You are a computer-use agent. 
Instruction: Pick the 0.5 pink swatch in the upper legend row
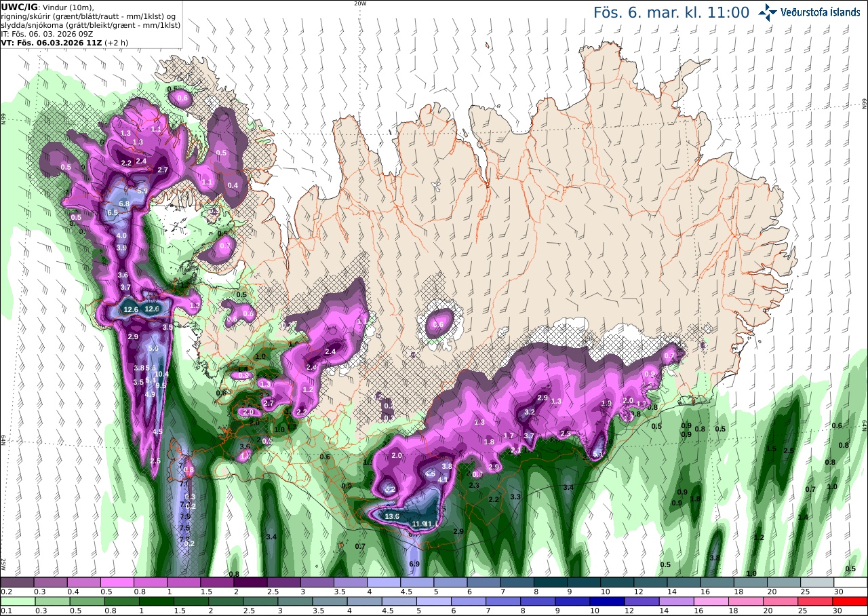117,582
